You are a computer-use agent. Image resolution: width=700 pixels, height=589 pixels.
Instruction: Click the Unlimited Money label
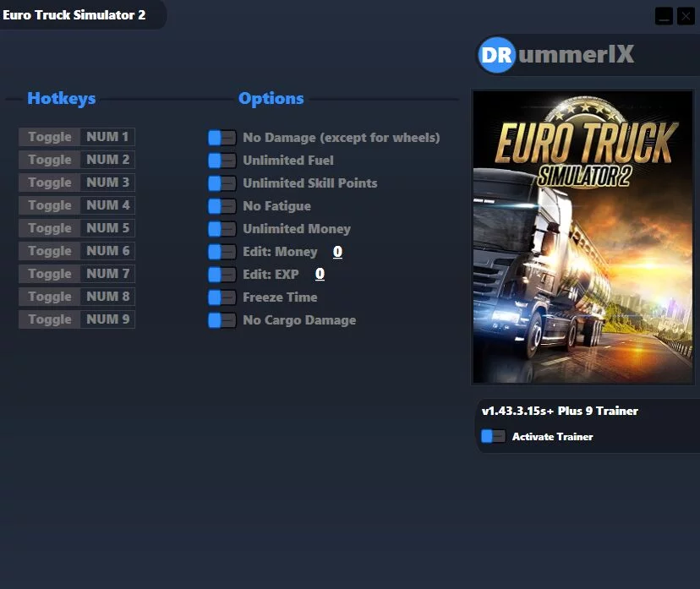coord(297,229)
